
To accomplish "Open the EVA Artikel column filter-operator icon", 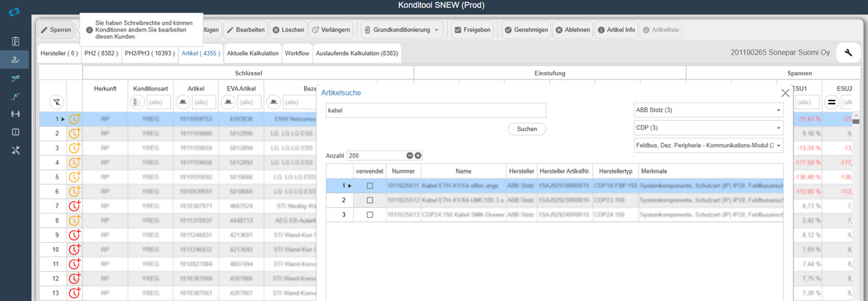I will (x=228, y=102).
